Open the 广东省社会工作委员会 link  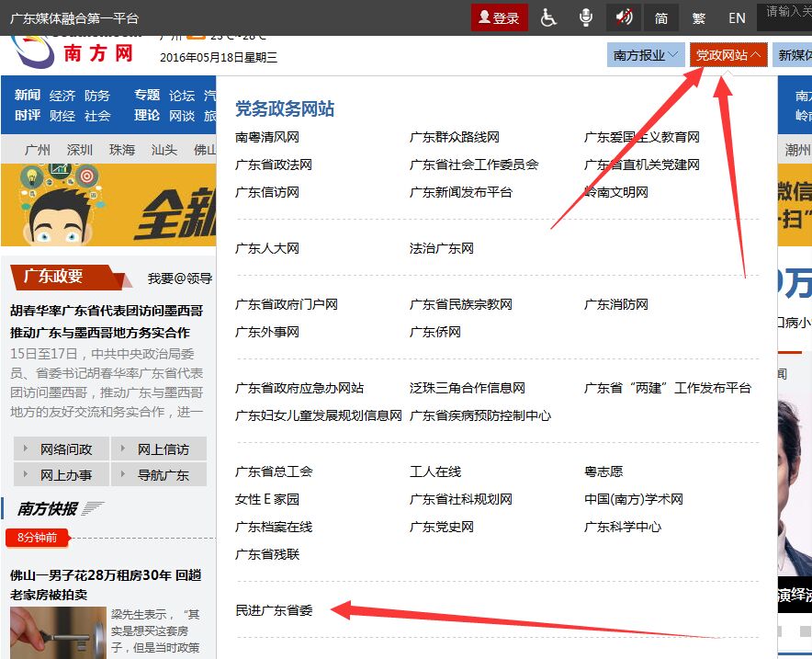coord(474,165)
